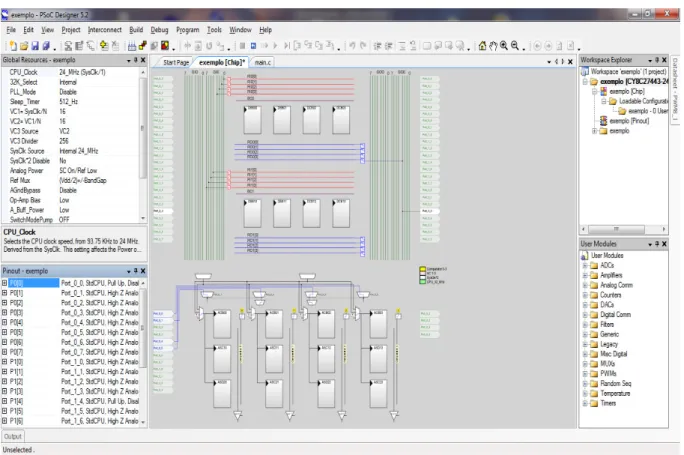Select the exemplo [Chip] tab
The height and width of the screenshot is (455, 684).
coord(222,62)
